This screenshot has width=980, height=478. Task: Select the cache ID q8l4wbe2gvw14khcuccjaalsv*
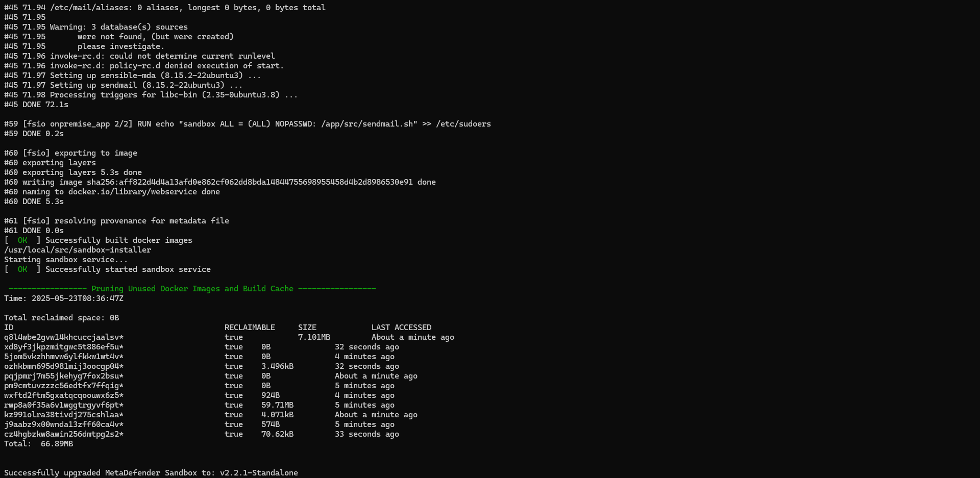tap(64, 337)
